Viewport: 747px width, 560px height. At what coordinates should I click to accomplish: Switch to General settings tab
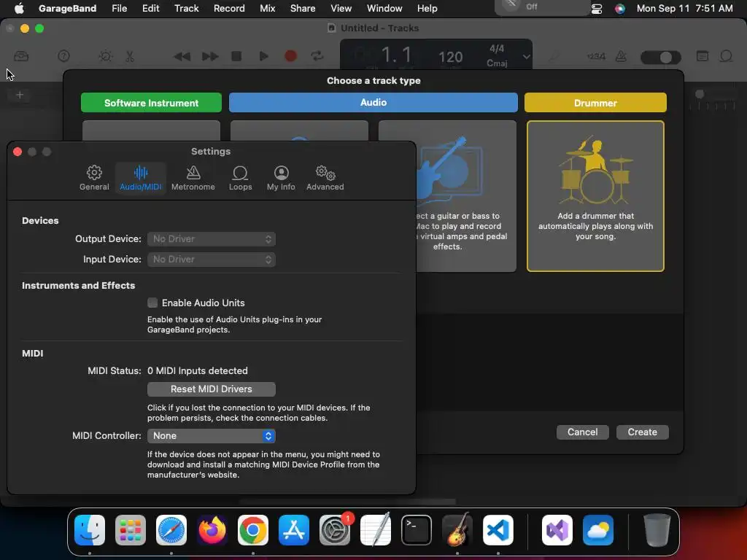tap(94, 178)
